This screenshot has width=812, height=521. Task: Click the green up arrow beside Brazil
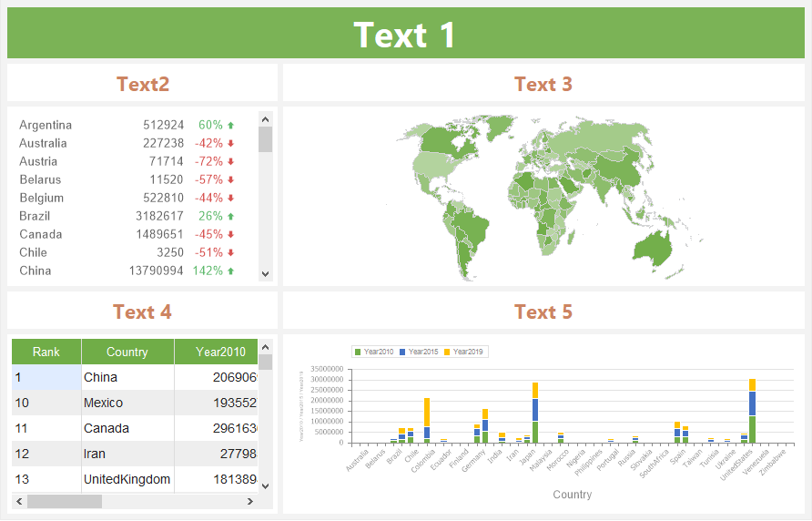(230, 217)
